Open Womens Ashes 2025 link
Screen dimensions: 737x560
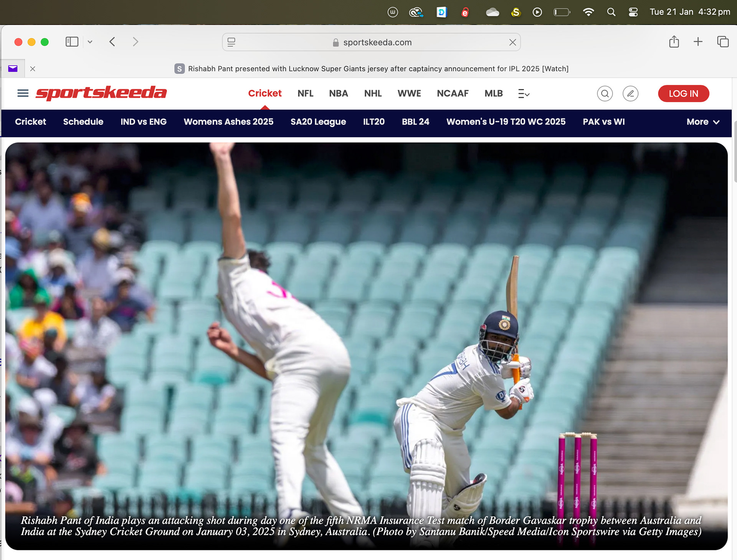(228, 122)
